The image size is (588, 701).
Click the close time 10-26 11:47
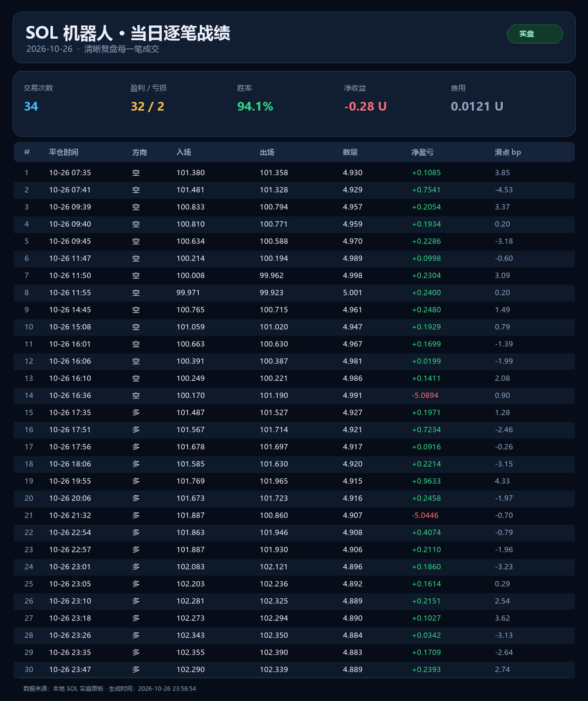click(70, 258)
